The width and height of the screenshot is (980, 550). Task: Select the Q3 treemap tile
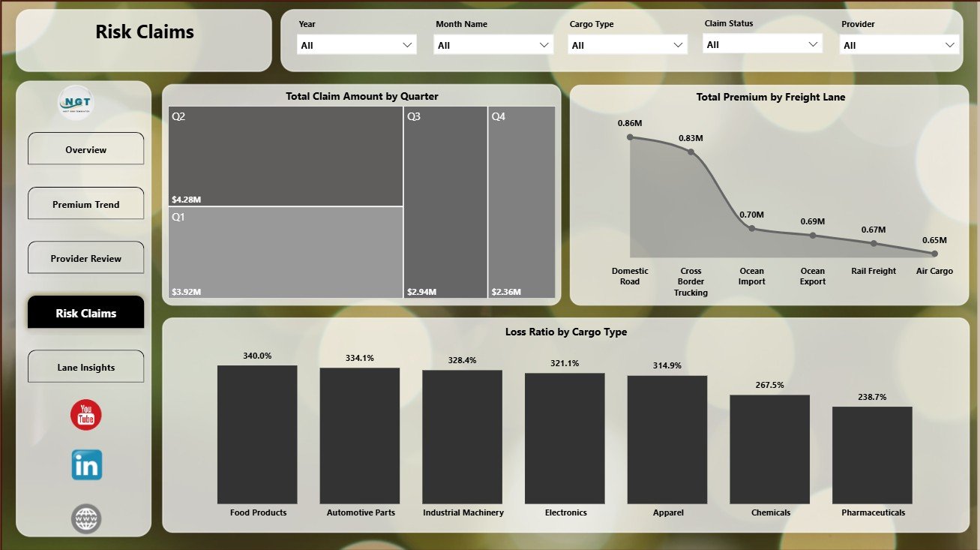445,202
